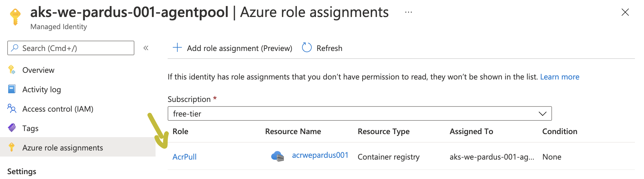Collapse the sidebar with double chevron
This screenshot has width=644, height=179.
point(146,48)
